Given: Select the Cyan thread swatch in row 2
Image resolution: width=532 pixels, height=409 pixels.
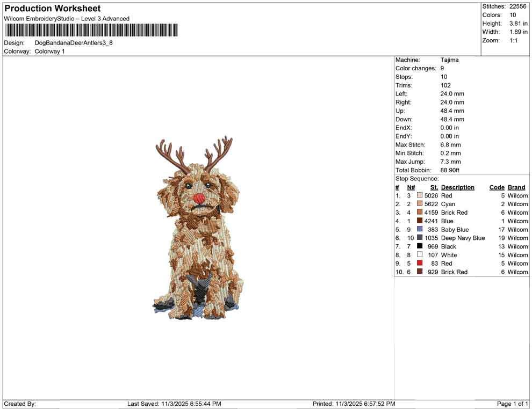Looking at the screenshot, I should 420,204.
